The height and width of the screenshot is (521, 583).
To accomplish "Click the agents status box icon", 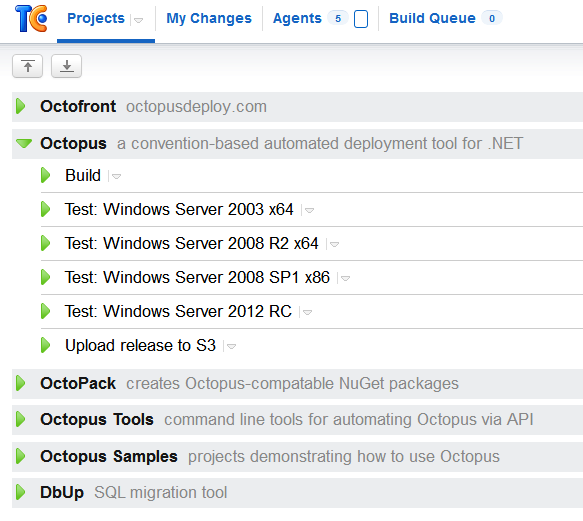I will click(x=361, y=19).
